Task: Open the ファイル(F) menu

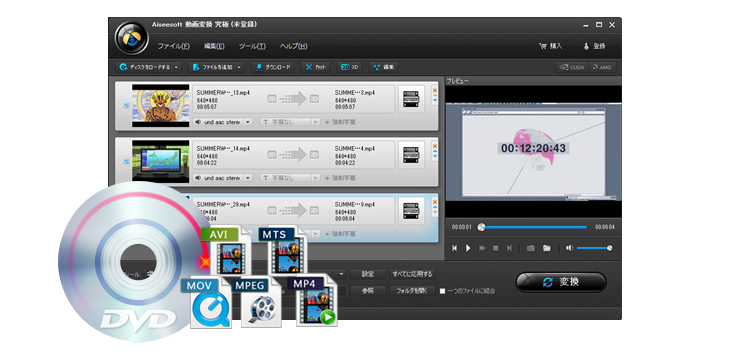Action: (x=173, y=46)
